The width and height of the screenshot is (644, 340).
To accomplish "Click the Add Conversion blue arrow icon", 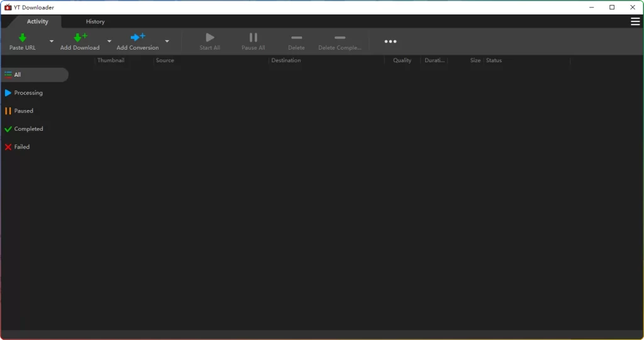I will (138, 38).
